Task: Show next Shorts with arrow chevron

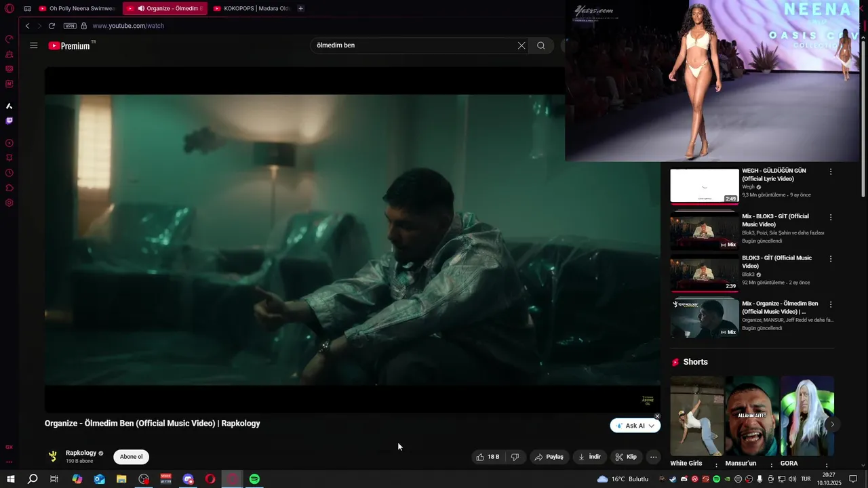Action: 832,424
